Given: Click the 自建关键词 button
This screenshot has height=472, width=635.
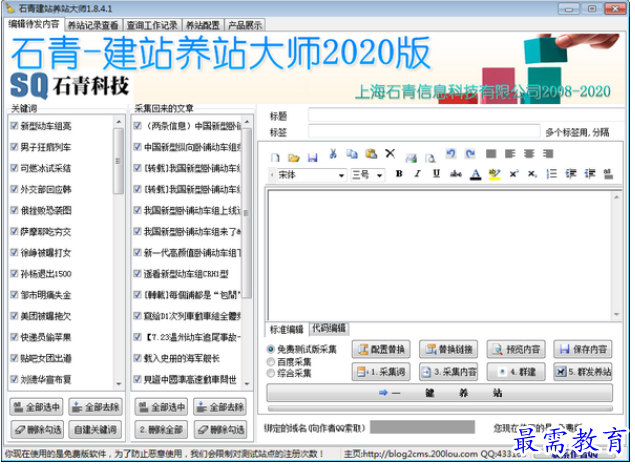Looking at the screenshot, I should coord(95,429).
